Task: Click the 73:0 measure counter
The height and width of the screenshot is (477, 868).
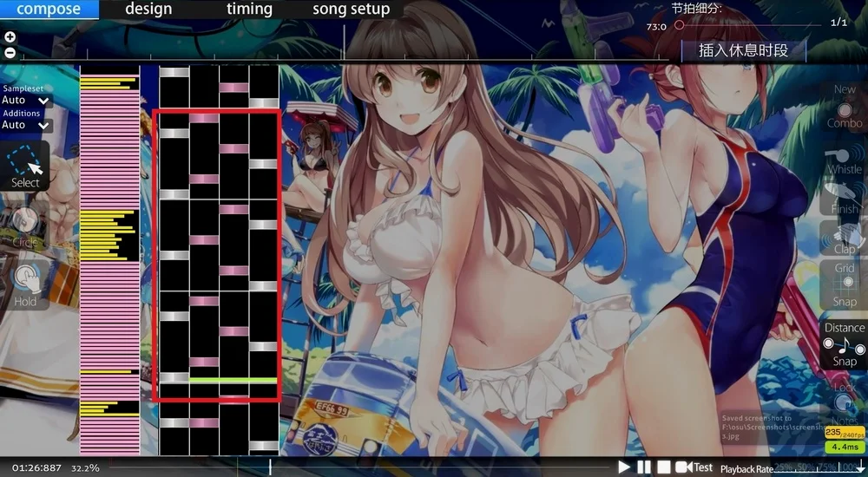Action: pyautogui.click(x=656, y=27)
